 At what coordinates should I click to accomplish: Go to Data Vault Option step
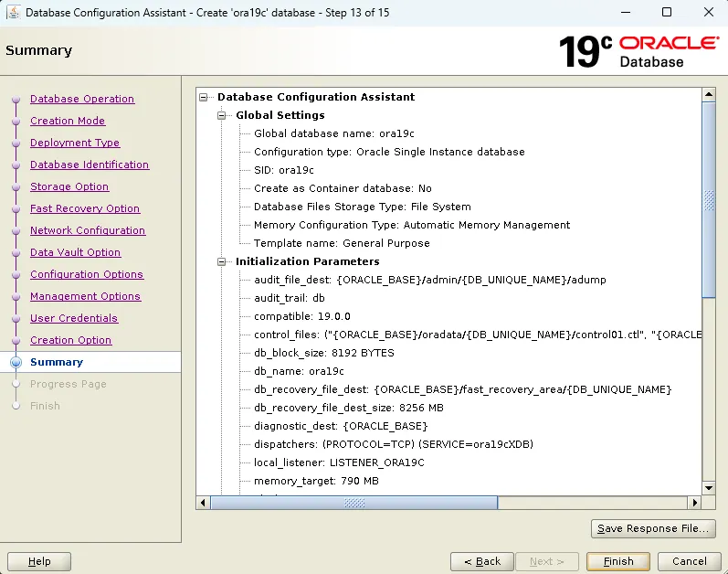tap(76, 252)
